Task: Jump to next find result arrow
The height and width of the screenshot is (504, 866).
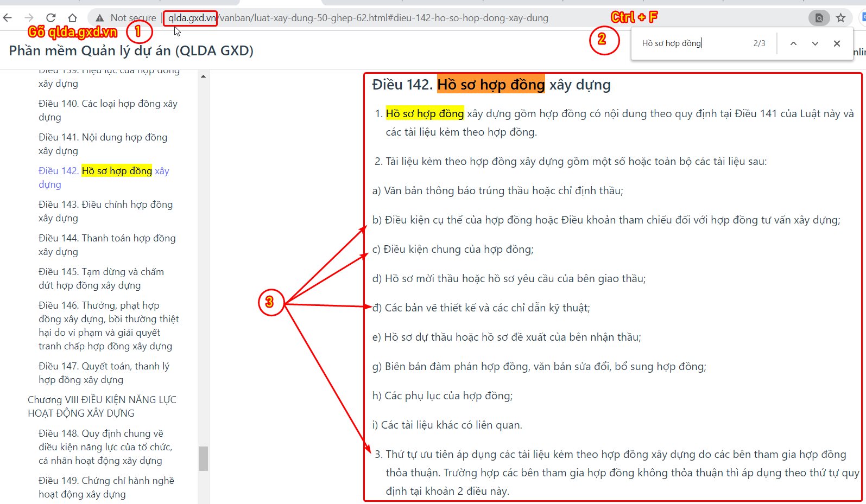Action: pos(815,43)
